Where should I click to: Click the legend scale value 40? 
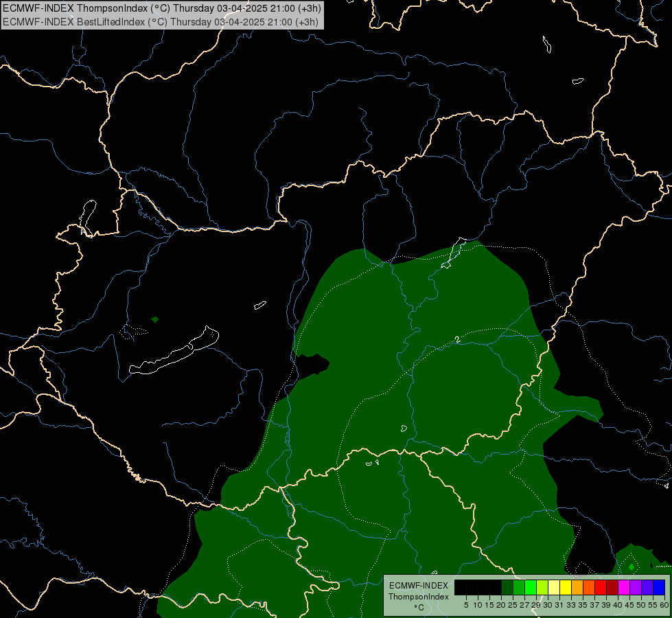click(618, 605)
